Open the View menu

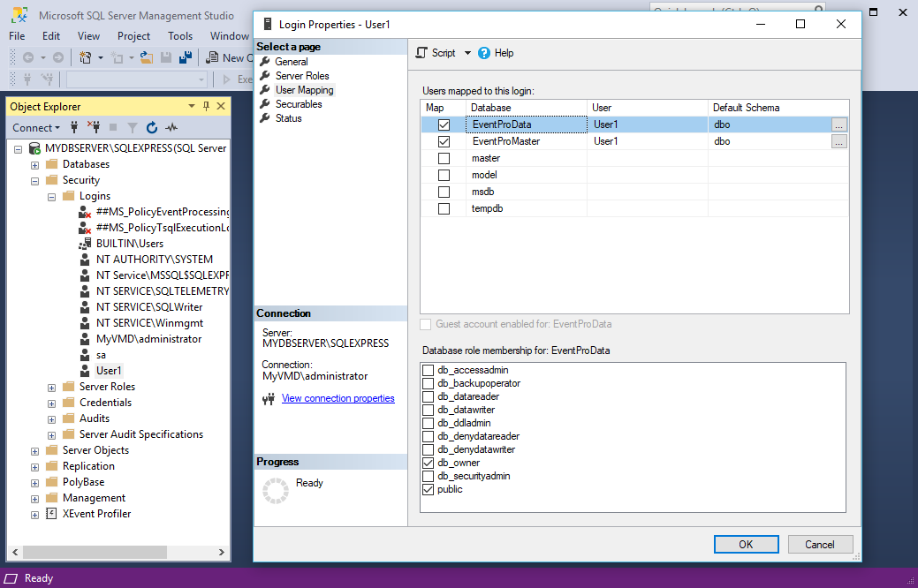(88, 36)
